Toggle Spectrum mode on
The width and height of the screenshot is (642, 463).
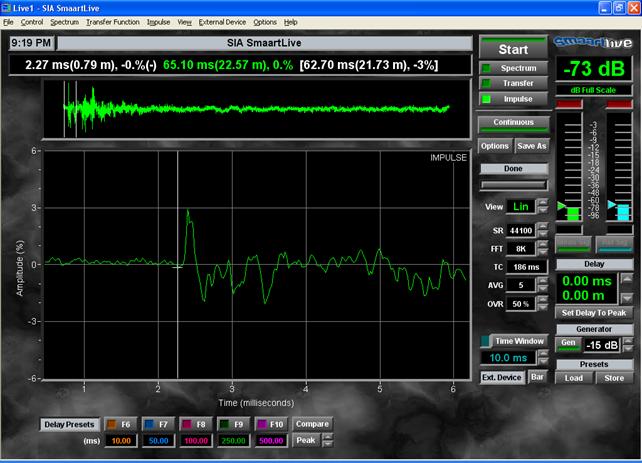(x=513, y=67)
